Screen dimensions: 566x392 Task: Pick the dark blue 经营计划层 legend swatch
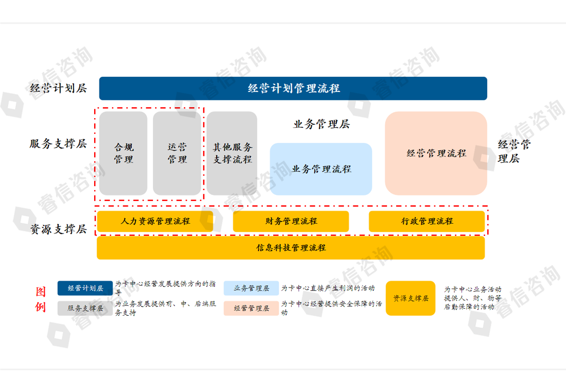point(85,289)
